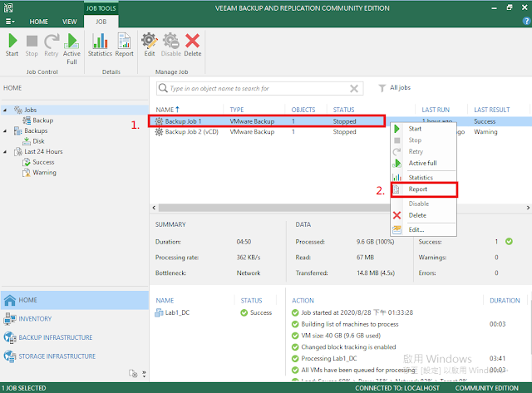The image size is (532, 393).
Task: Open the BACKUP INFRASTRUCTURE pane
Action: click(75, 337)
